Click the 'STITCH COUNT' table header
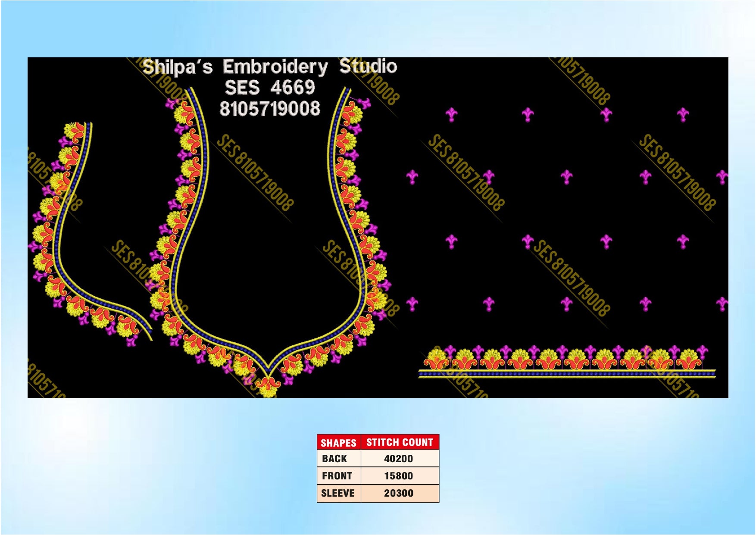756x535 pixels. pos(400,442)
